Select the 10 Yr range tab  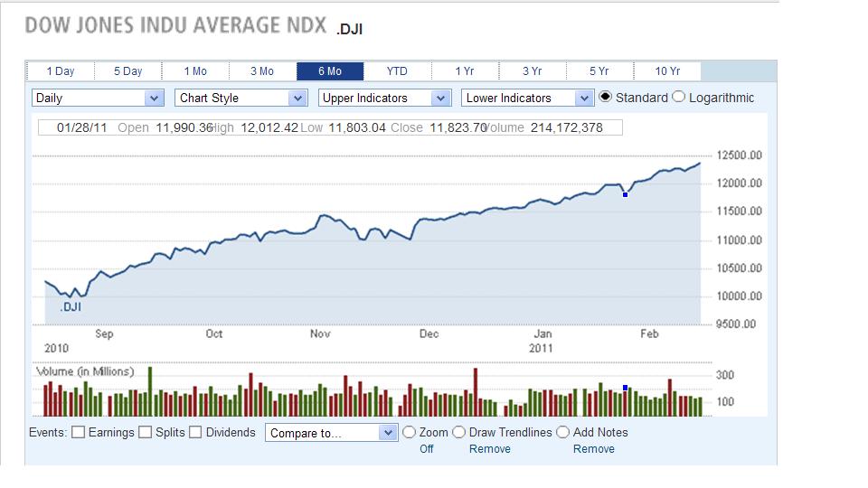667,71
